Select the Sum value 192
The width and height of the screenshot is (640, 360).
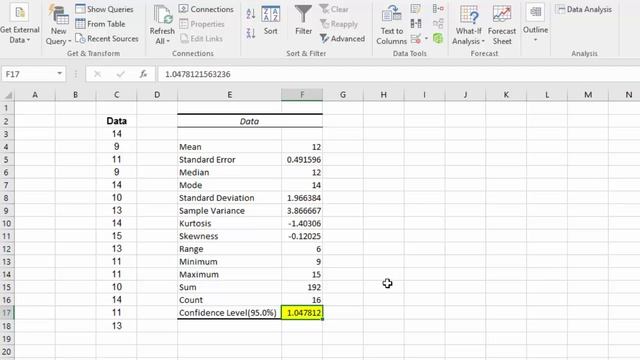[x=302, y=287]
